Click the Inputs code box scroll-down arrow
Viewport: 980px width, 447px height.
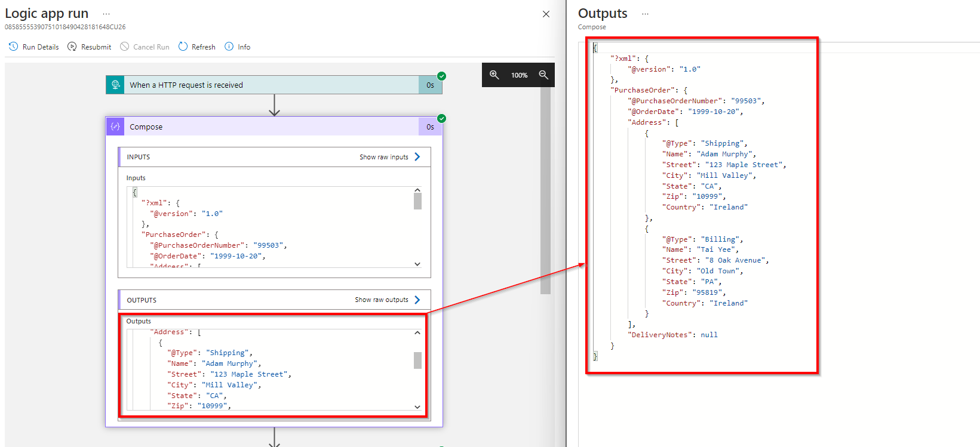coord(417,264)
